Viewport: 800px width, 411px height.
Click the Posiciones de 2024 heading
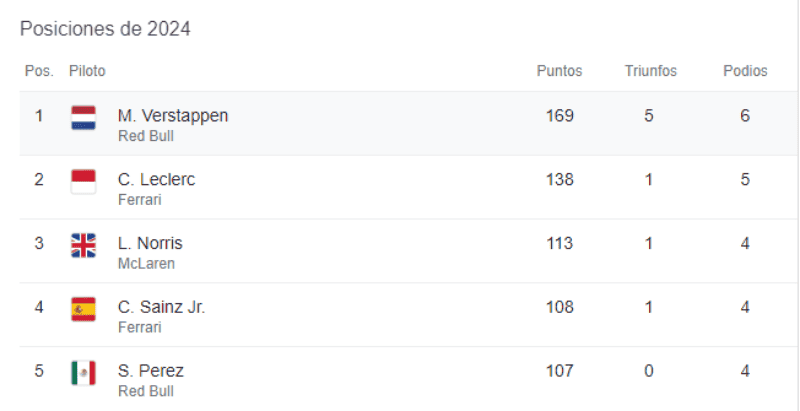point(105,29)
